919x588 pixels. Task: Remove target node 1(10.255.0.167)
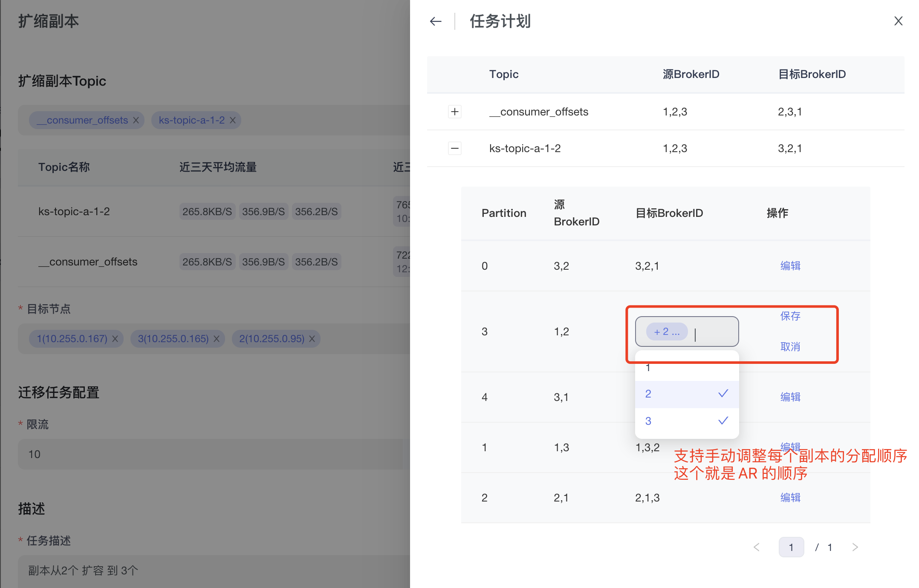point(115,339)
